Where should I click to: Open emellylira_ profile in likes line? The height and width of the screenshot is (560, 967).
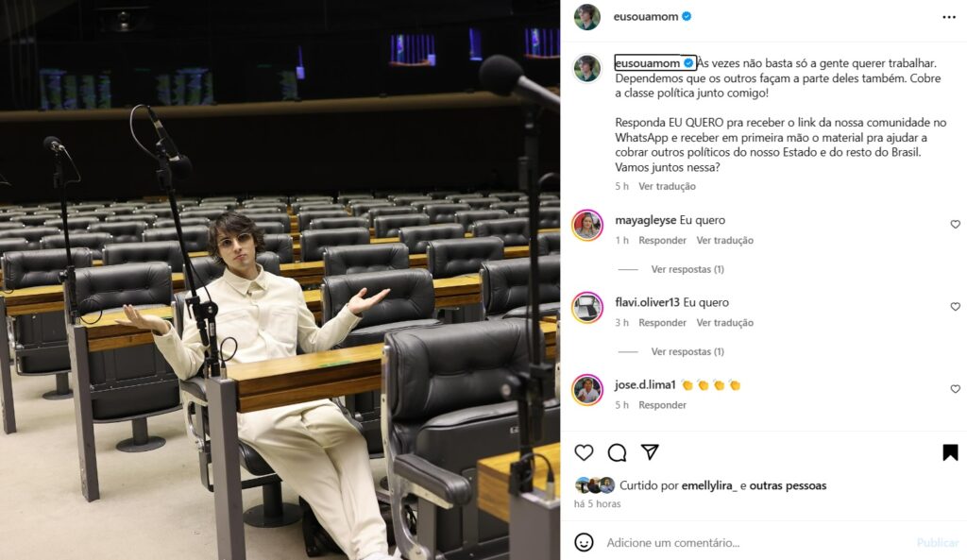click(709, 485)
